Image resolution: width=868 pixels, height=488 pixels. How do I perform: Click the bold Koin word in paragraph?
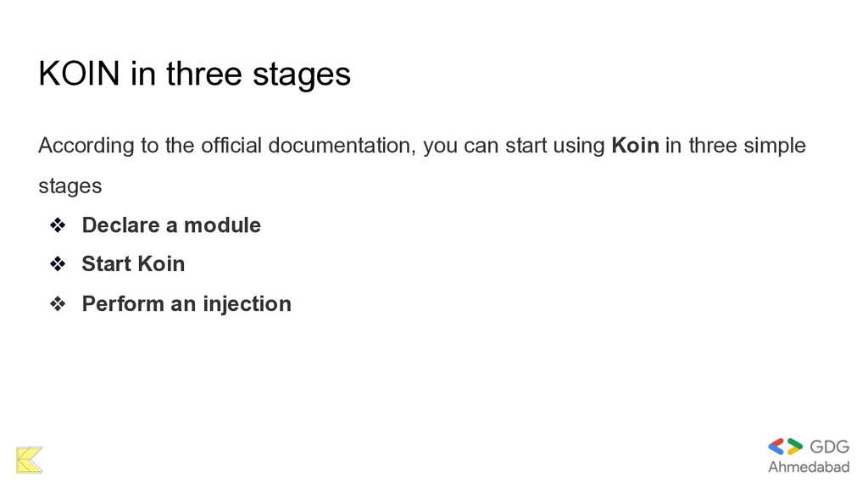click(x=635, y=146)
